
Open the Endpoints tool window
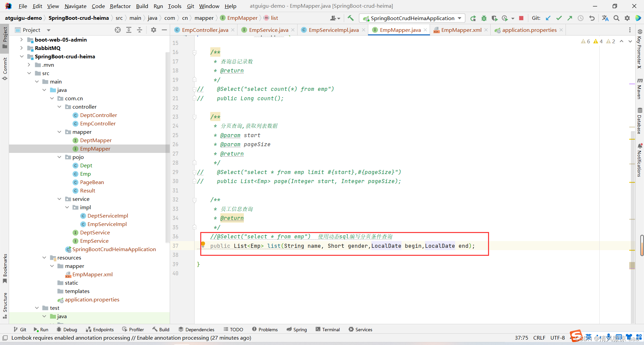coord(100,330)
